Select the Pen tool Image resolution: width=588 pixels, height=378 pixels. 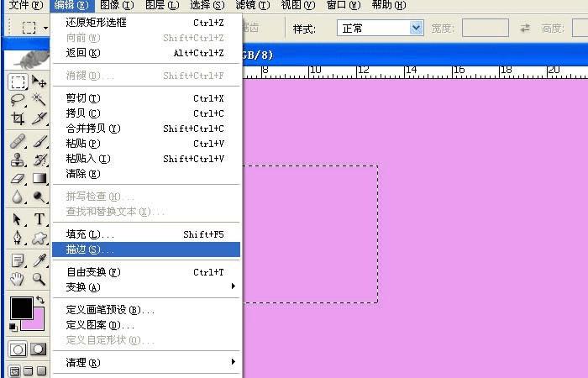(18, 238)
